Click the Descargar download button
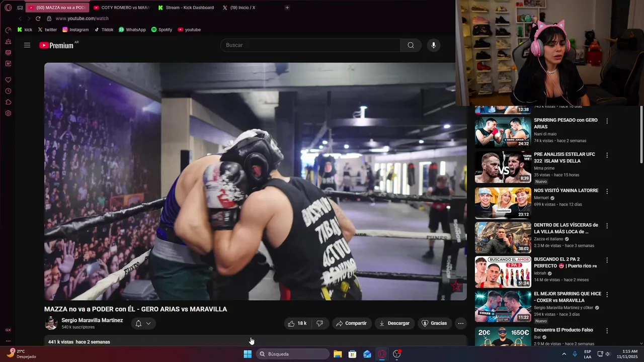The height and width of the screenshot is (362, 644). pyautogui.click(x=394, y=323)
